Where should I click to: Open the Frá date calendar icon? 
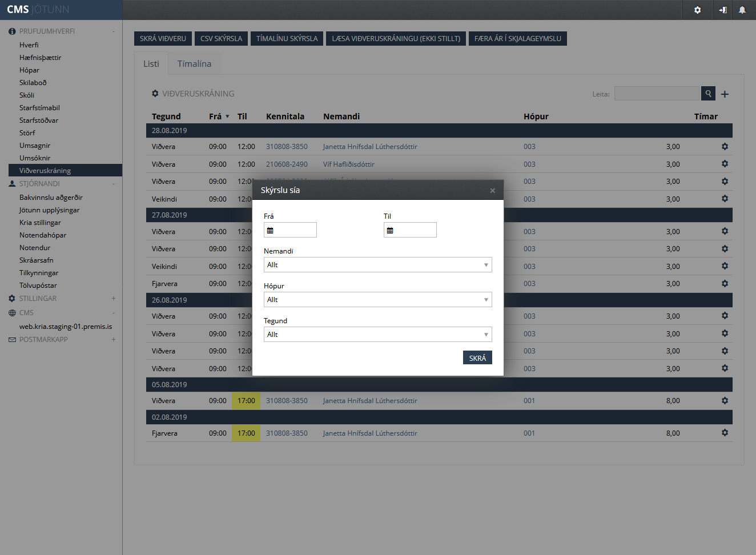click(271, 231)
